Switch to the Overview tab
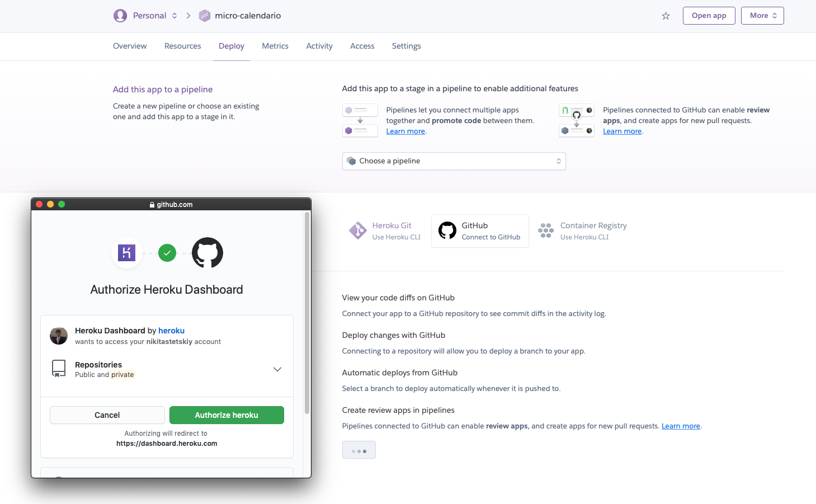This screenshot has height=504, width=816. click(x=130, y=46)
